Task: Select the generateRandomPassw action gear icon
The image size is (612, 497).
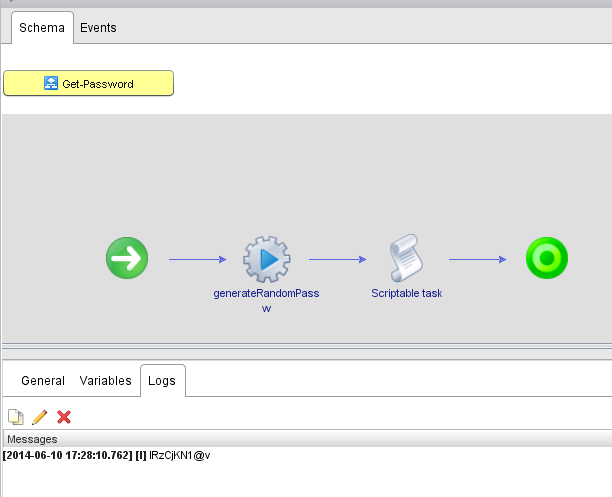Action: (x=267, y=259)
